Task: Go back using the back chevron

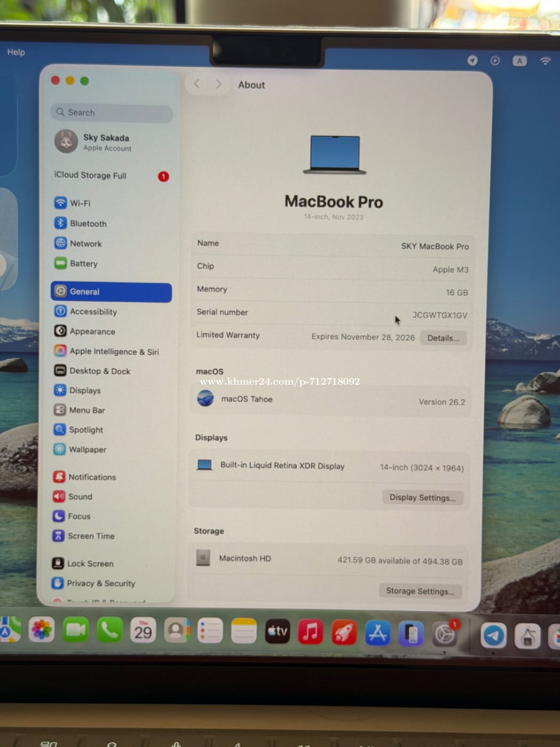Action: click(x=197, y=84)
